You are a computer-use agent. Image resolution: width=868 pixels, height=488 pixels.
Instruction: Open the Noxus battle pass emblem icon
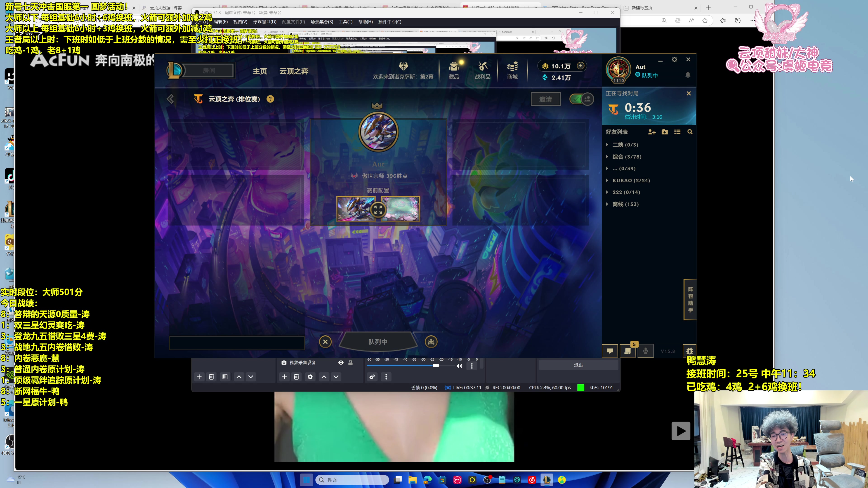(x=403, y=66)
